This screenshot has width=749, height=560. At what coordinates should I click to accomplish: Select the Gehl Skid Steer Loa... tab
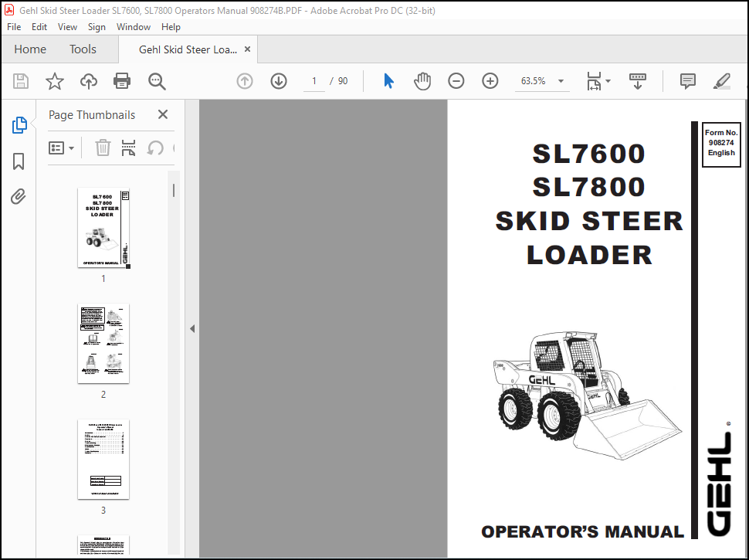[188, 49]
